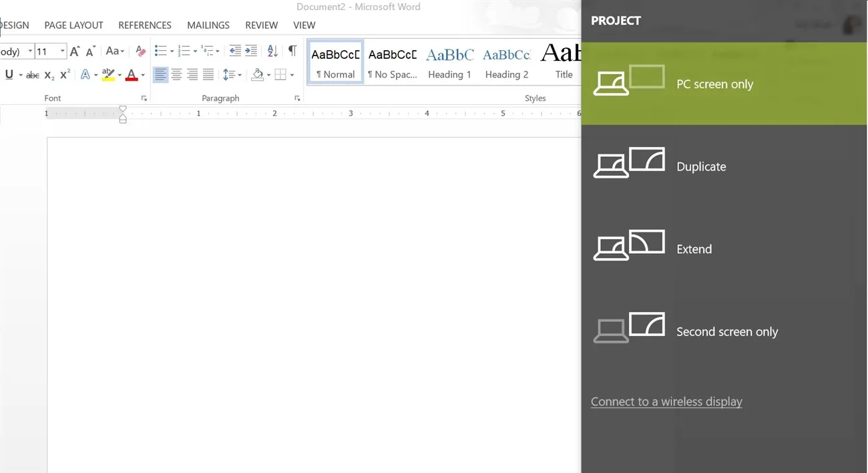Click the Grow Font icon
The image size is (868, 473).
[x=75, y=51]
